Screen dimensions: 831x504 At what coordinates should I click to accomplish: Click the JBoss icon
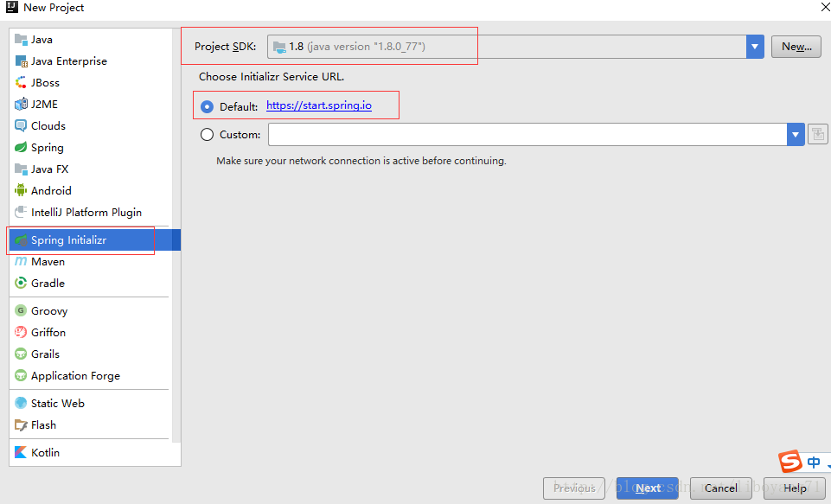coord(21,83)
